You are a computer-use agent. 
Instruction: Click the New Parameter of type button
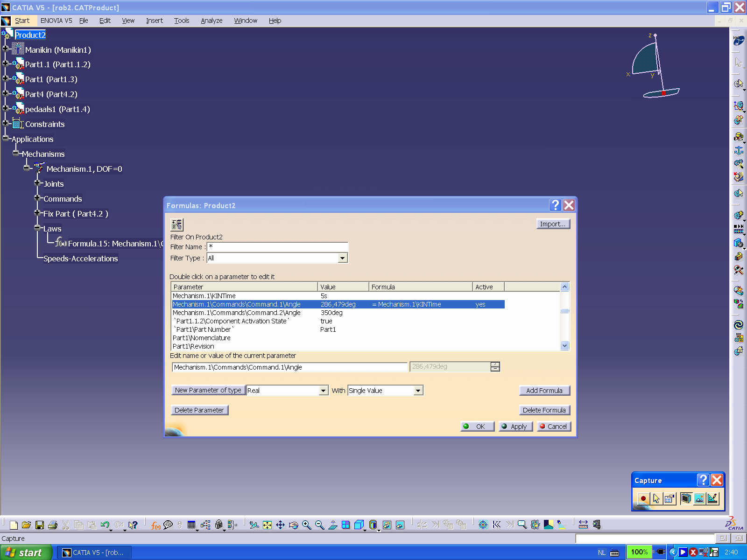208,390
